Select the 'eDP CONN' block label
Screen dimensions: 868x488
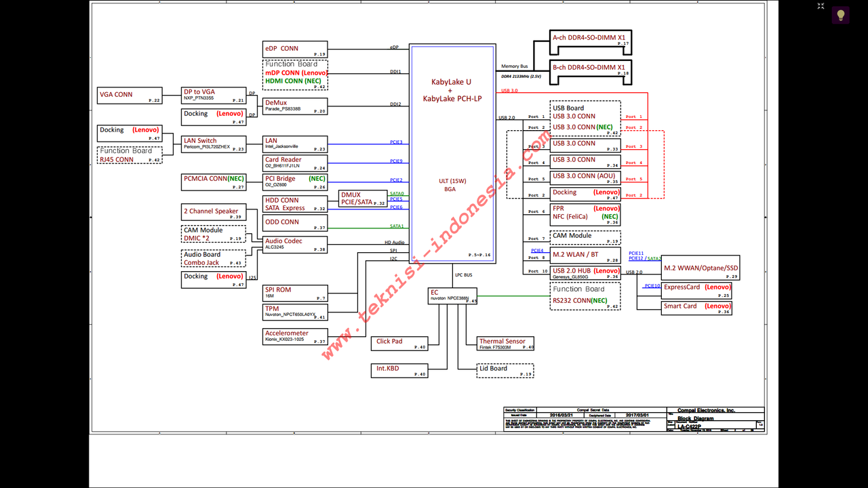tap(281, 48)
